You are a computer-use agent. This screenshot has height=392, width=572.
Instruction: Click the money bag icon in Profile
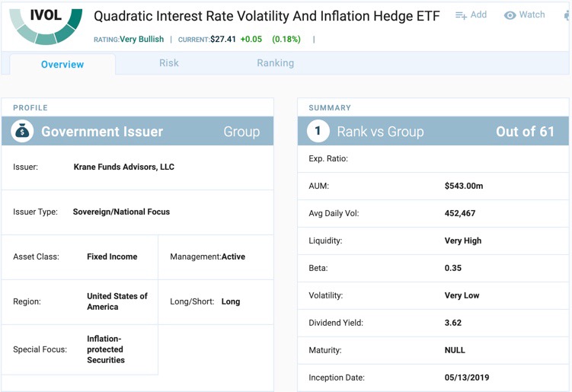[22, 132]
